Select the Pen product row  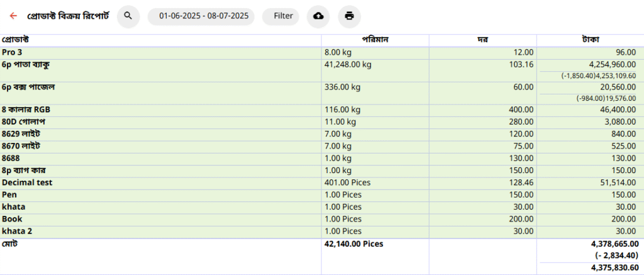[322, 195]
